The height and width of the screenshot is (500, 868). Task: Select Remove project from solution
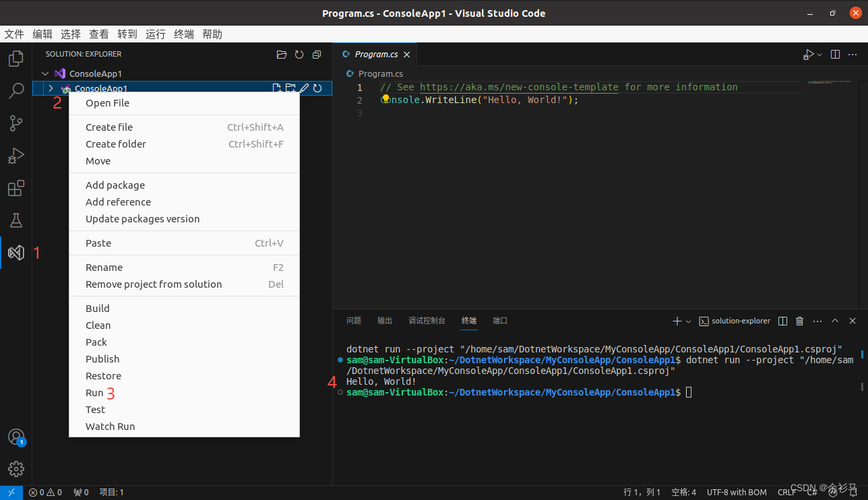click(x=184, y=284)
